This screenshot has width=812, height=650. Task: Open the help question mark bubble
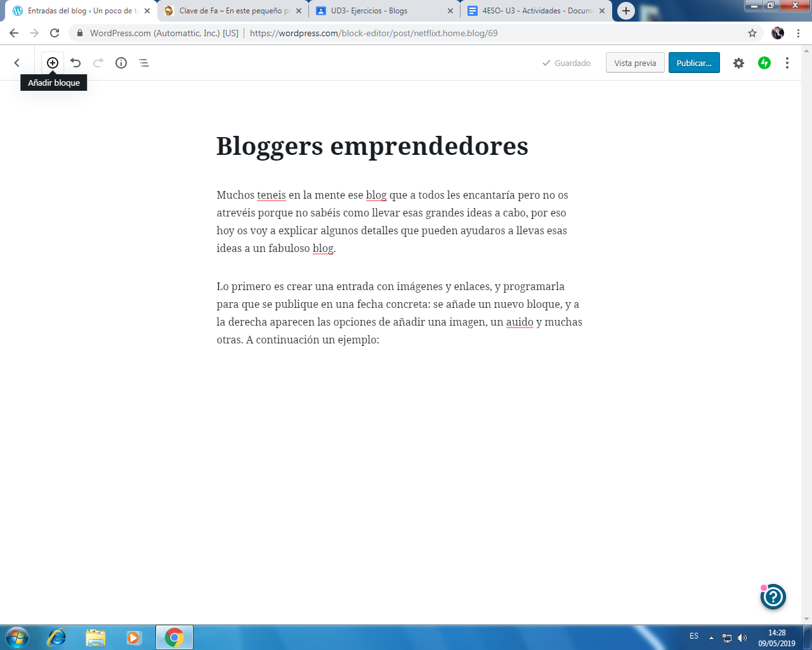(773, 597)
